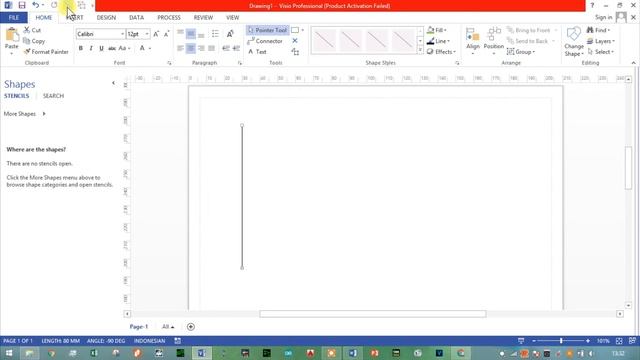Switch to the REVIEW tab
640x360 pixels.
coord(203,18)
